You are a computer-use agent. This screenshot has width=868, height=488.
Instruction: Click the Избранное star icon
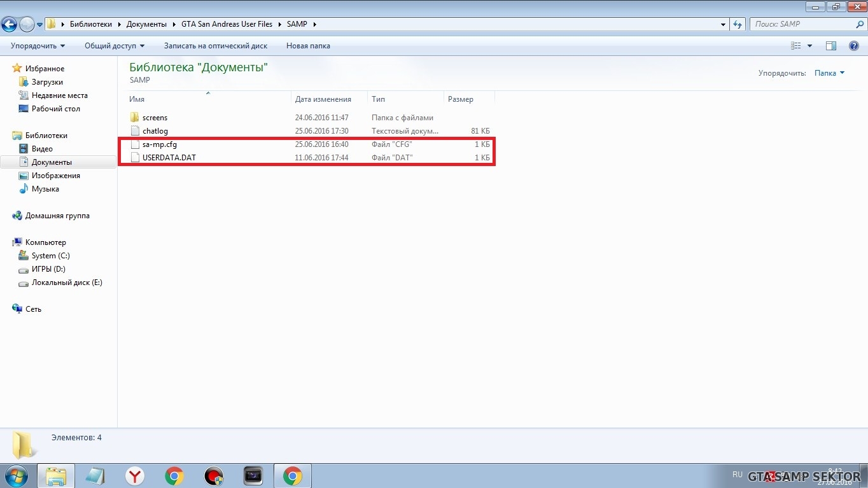tap(17, 69)
